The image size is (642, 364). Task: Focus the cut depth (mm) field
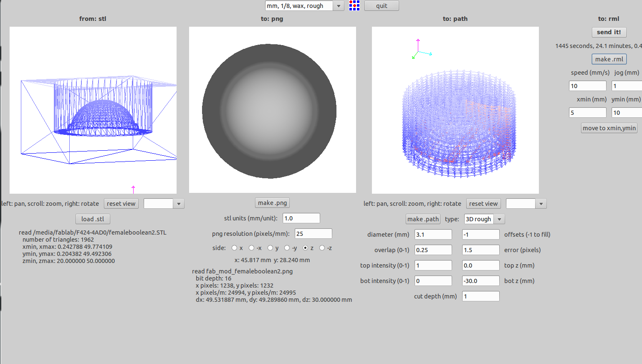pos(481,296)
